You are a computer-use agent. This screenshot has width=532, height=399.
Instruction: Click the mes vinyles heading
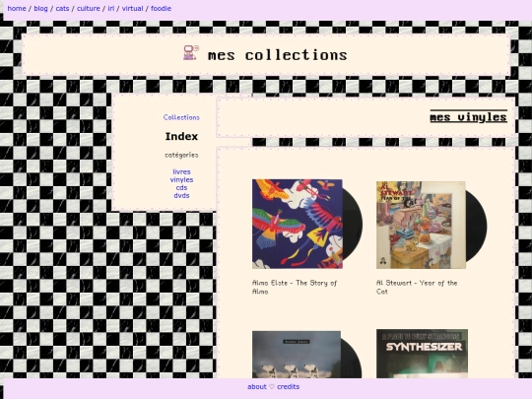point(469,117)
